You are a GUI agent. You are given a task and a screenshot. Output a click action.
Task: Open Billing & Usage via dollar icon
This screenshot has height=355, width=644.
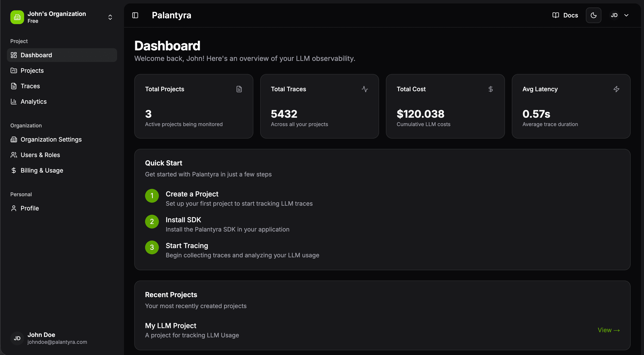click(x=14, y=170)
